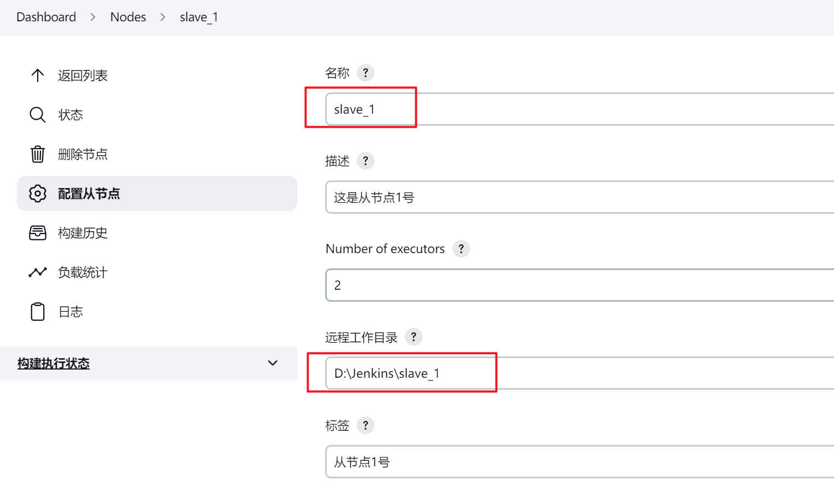This screenshot has width=834, height=504.
Task: Click the gear icon for 配置从节点
Action: pos(38,194)
